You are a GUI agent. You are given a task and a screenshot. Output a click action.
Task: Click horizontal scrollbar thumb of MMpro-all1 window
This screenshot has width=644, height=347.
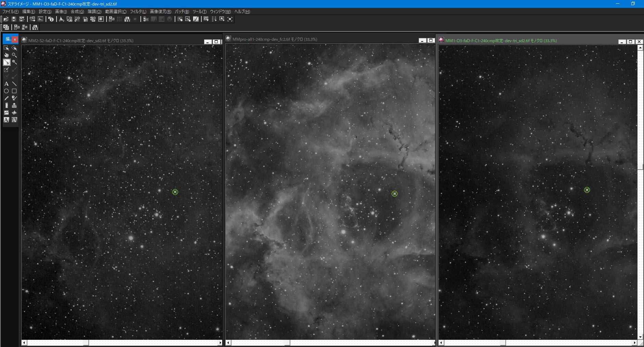[x=287, y=343]
